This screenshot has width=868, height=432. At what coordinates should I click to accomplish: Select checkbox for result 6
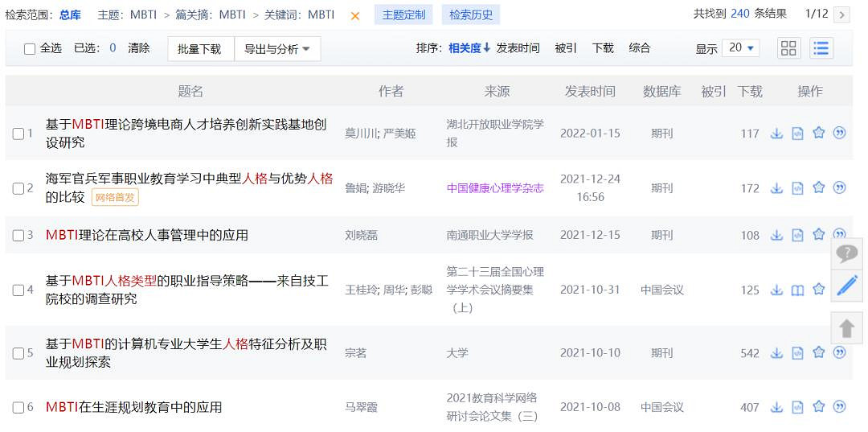(x=18, y=407)
